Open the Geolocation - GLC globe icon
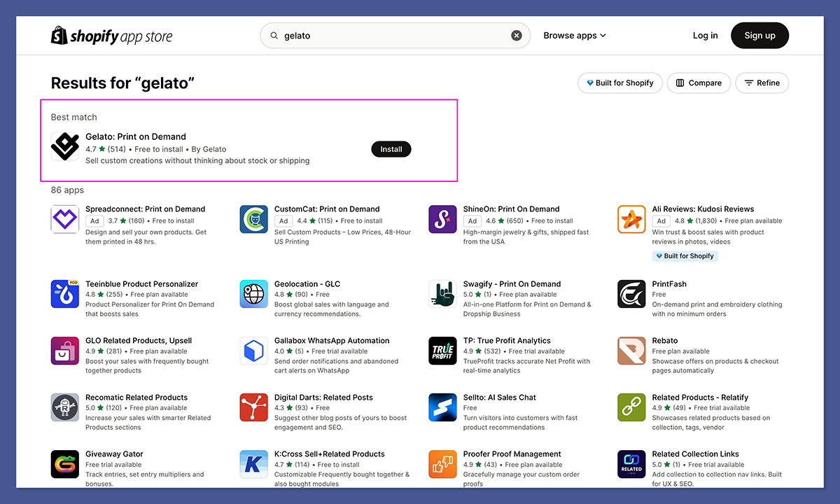Image resolution: width=840 pixels, height=504 pixels. 253,294
